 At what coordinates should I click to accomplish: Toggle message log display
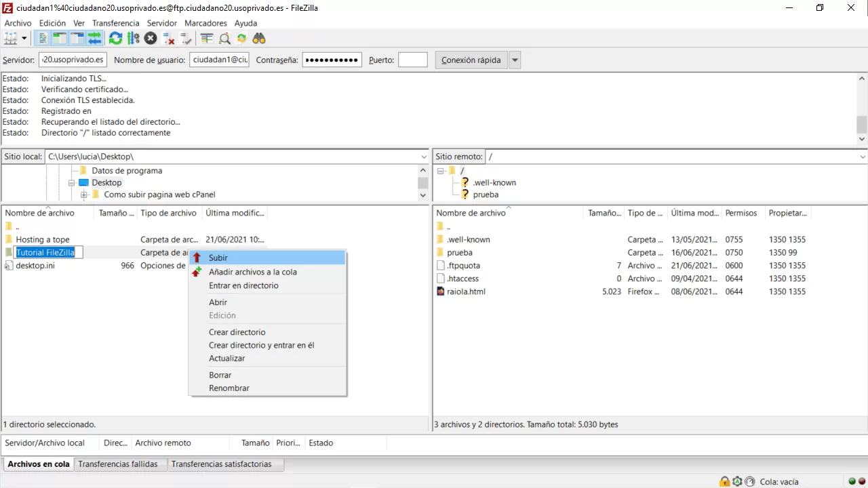43,39
